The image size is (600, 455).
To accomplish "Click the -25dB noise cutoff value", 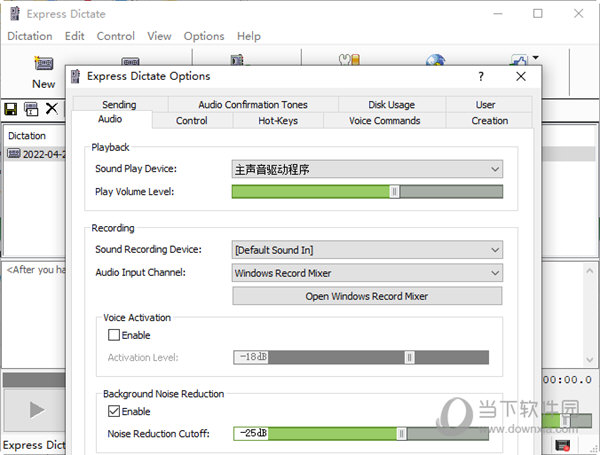I will [251, 433].
